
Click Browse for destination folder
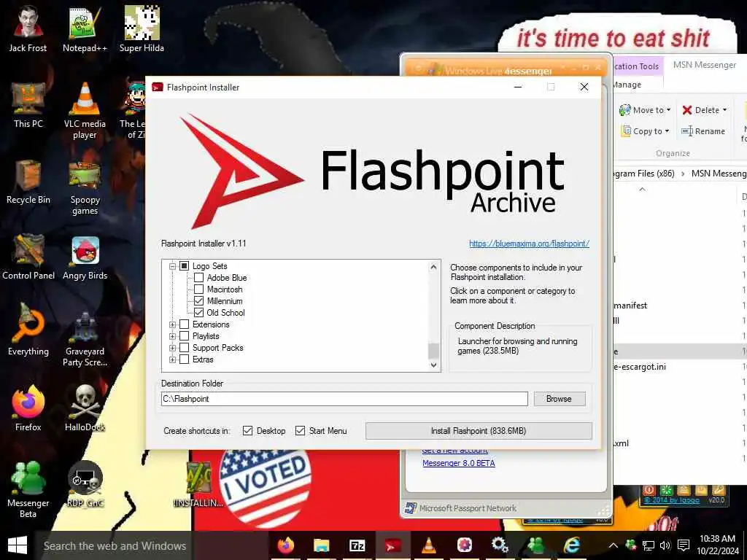pyautogui.click(x=559, y=399)
